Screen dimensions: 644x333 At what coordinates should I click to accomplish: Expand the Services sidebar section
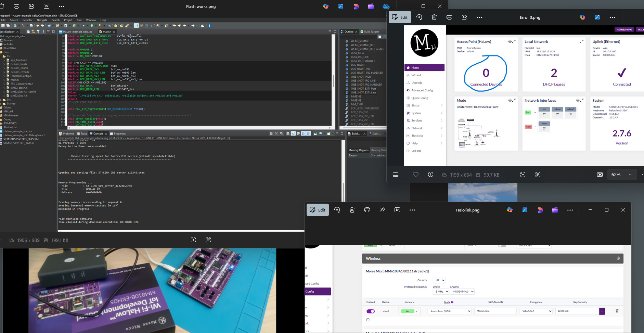pos(424,120)
